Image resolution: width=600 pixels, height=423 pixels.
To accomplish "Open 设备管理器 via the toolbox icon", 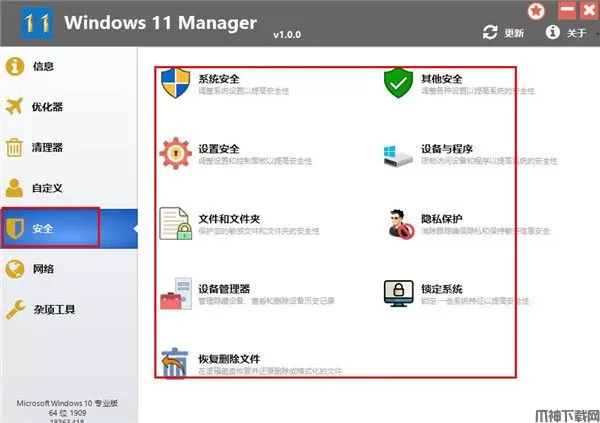I will (x=176, y=294).
